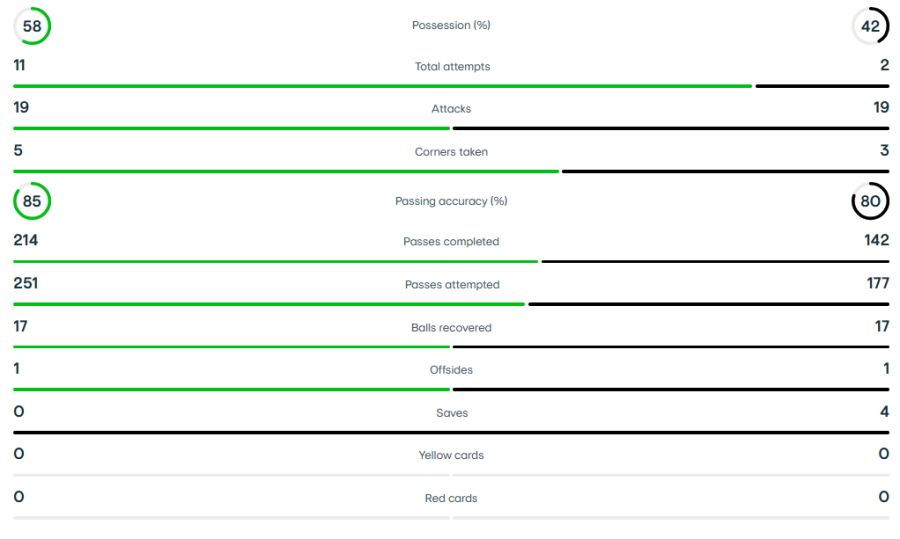Click the Offsides label
The image size is (900, 539).
[451, 370]
